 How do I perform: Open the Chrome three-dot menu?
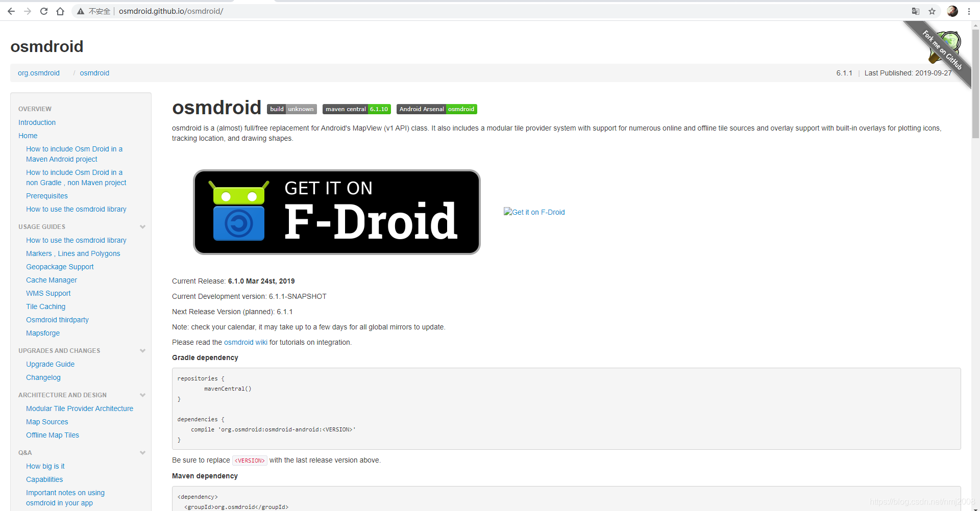(x=969, y=11)
